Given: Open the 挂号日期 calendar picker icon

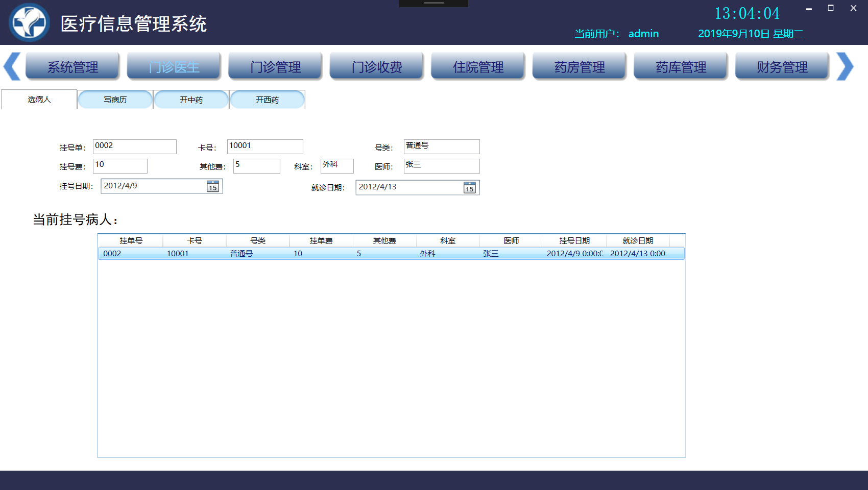Looking at the screenshot, I should tap(213, 186).
